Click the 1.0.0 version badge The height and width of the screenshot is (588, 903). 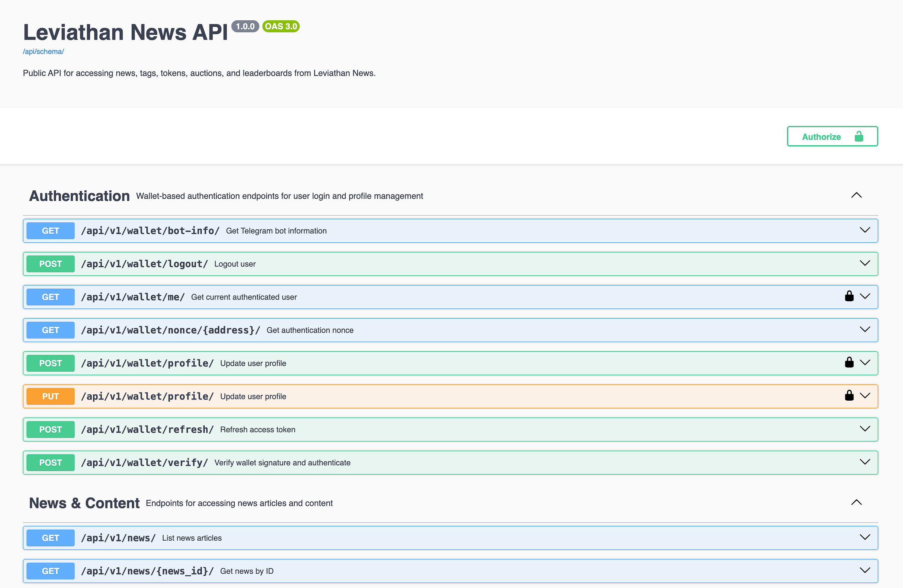tap(245, 26)
